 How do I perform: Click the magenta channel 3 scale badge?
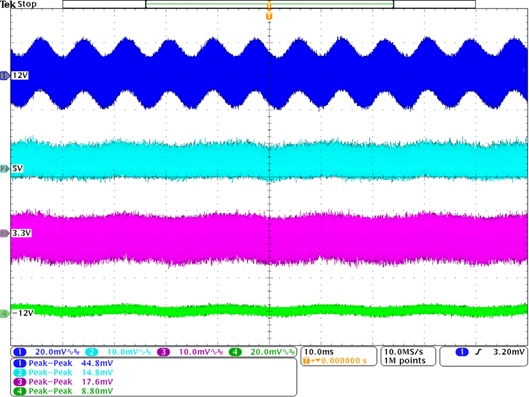click(x=163, y=352)
